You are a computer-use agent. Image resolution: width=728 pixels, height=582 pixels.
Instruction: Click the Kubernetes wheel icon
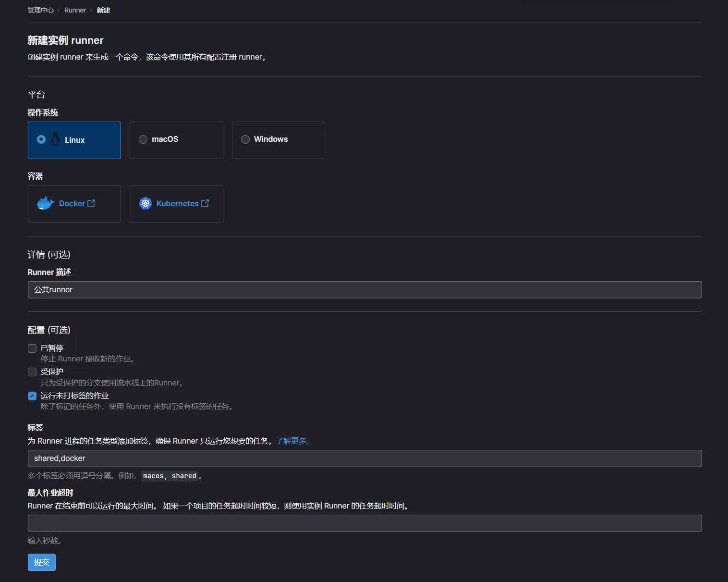146,203
